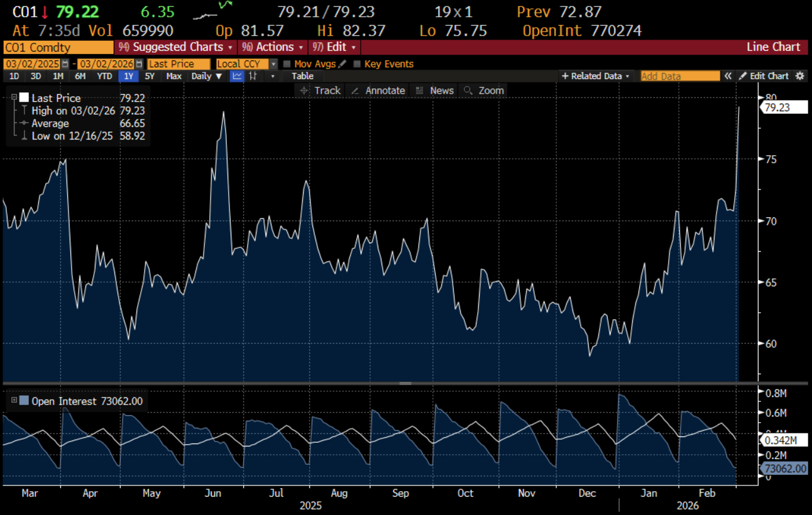Image resolution: width=812 pixels, height=515 pixels.
Task: Activate the Track crosshair tool
Action: coord(320,90)
